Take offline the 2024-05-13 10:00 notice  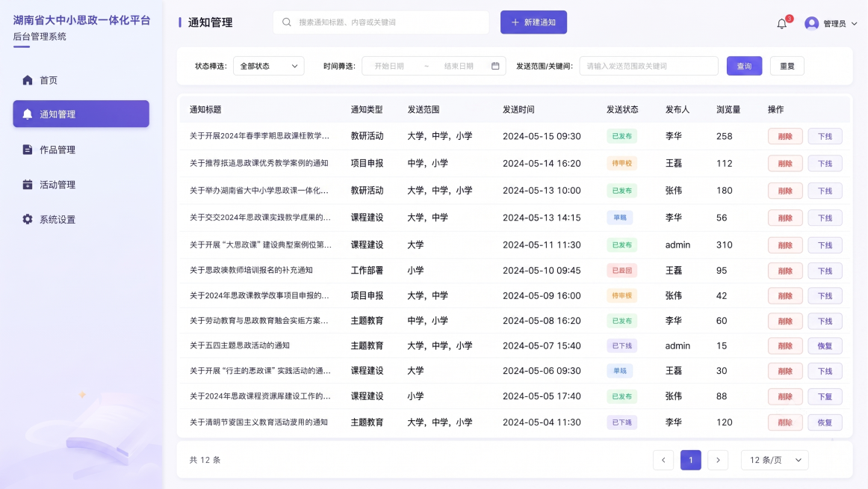[x=825, y=191]
